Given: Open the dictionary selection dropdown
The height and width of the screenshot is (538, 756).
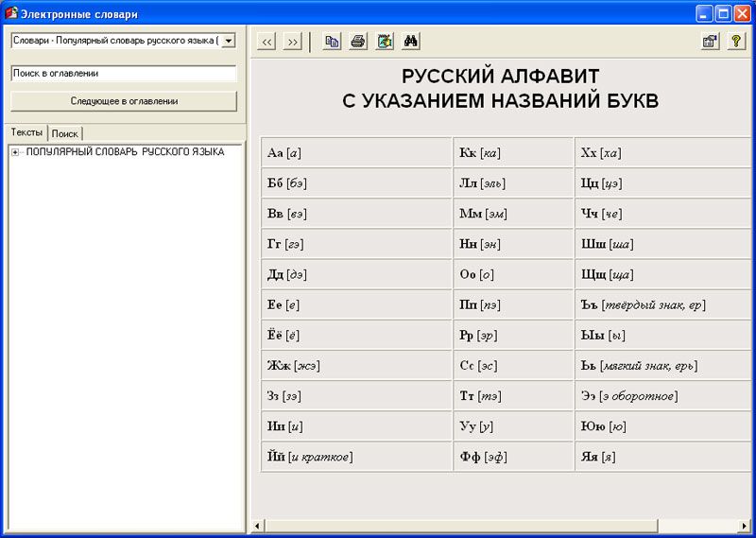Looking at the screenshot, I should tap(228, 41).
